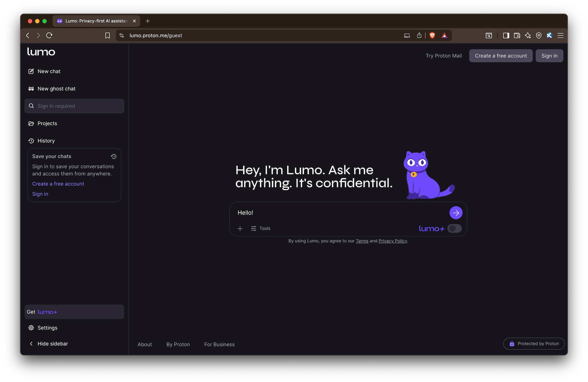
Task: Go back with the browser back arrow
Action: point(28,36)
